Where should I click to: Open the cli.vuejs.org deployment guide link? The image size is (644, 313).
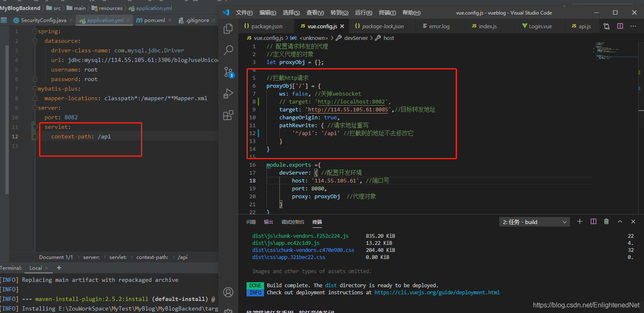[x=437, y=293]
